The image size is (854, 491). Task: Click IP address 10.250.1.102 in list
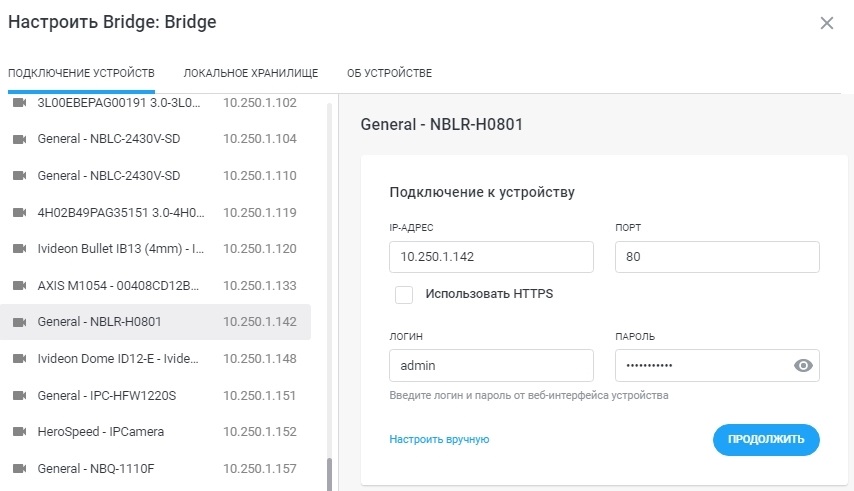click(260, 103)
